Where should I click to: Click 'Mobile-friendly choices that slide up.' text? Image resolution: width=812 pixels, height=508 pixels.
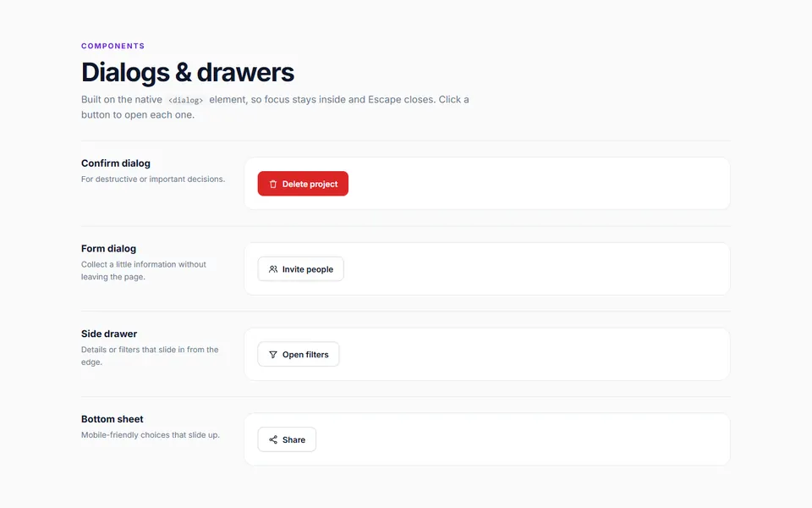(x=151, y=435)
